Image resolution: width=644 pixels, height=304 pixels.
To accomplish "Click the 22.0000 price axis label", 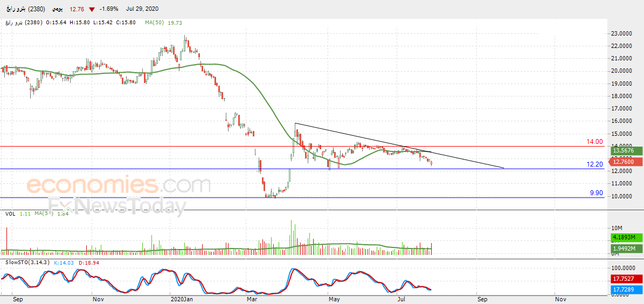I will pos(622,46).
